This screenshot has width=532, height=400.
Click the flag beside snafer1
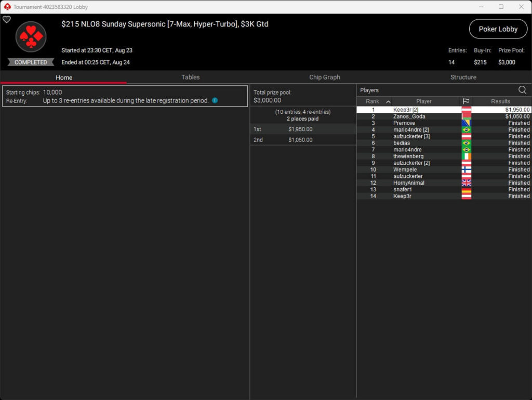pyautogui.click(x=466, y=189)
